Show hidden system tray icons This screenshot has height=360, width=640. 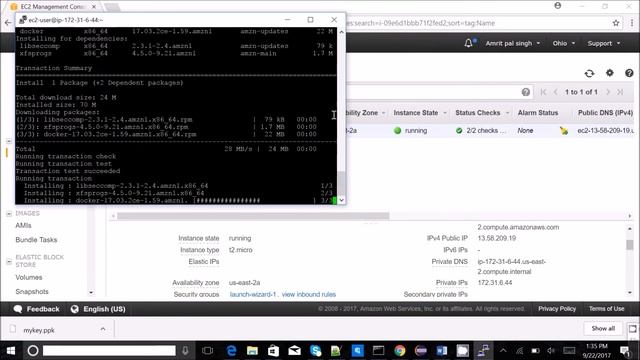click(x=503, y=351)
